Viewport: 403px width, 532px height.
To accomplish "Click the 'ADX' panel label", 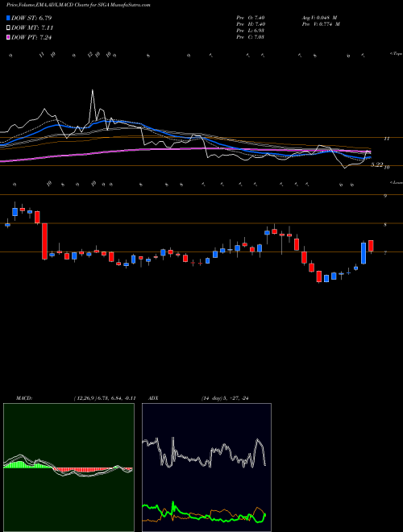I will (x=153, y=398).
